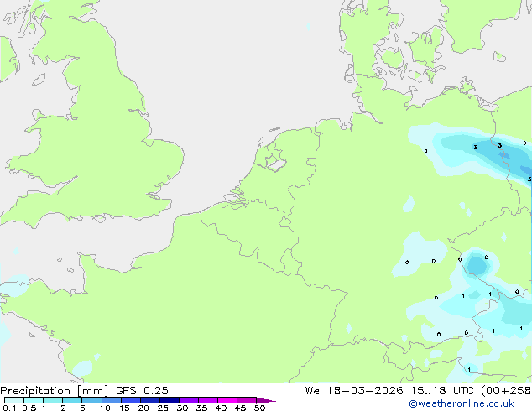This screenshot has width=532, height=411.
Task: Click the '15..18 UTC' time range text
Action: 441,391
